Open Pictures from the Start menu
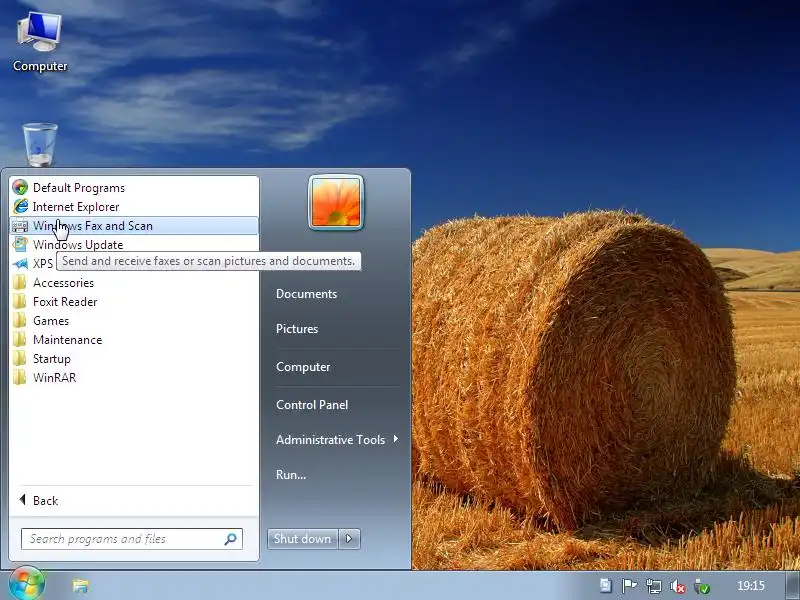Viewport: 800px width, 600px height. [x=297, y=329]
